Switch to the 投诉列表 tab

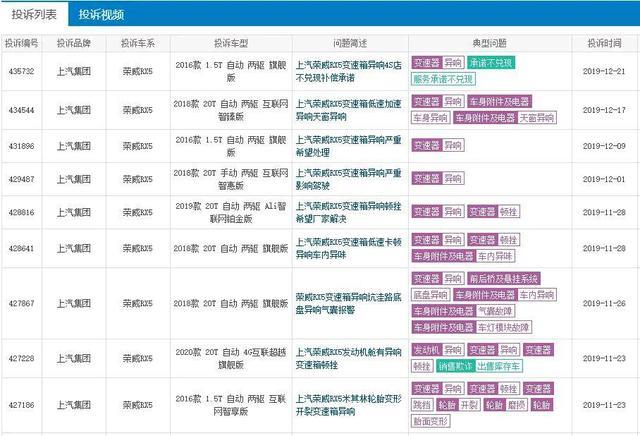pyautogui.click(x=34, y=15)
